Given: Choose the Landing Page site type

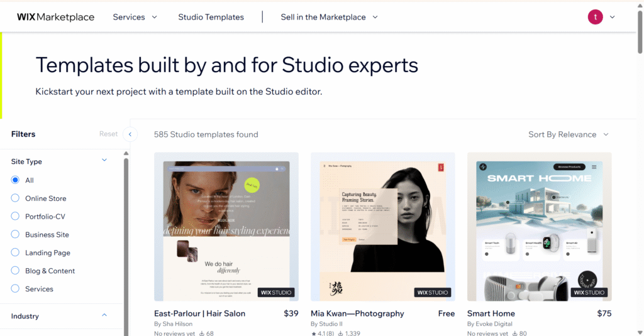Looking at the screenshot, I should click(15, 252).
